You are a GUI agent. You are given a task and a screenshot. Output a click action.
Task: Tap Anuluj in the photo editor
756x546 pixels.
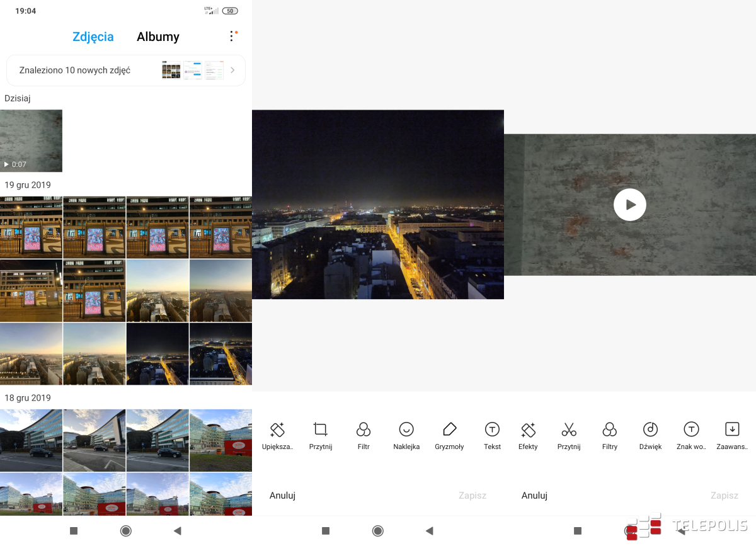pyautogui.click(x=282, y=496)
